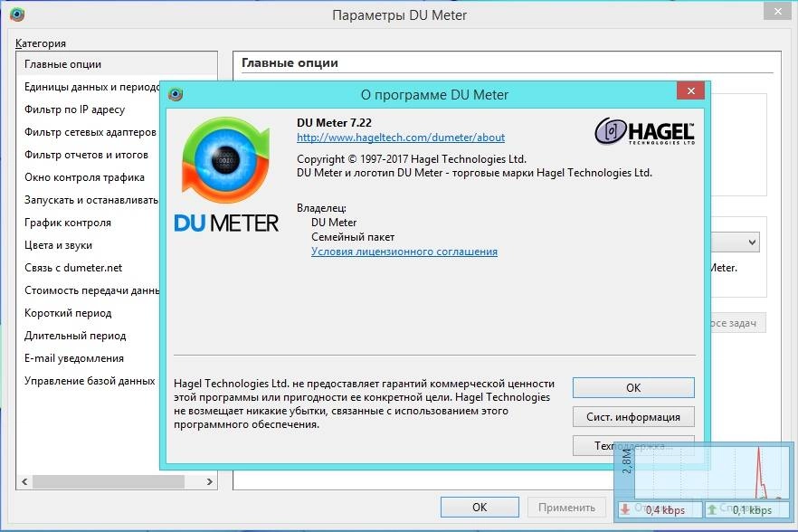Select Связь с dumeter.net category
The image size is (798, 532).
click(x=89, y=268)
